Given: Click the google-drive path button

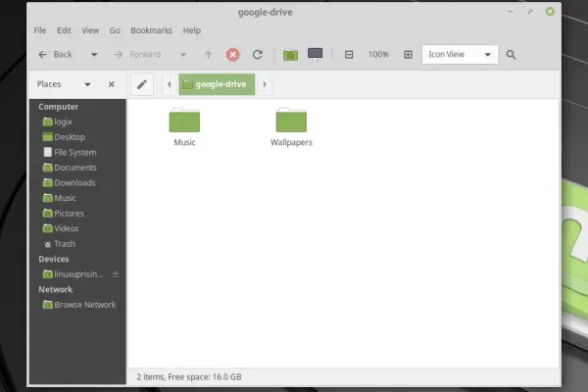Looking at the screenshot, I should click(x=218, y=84).
